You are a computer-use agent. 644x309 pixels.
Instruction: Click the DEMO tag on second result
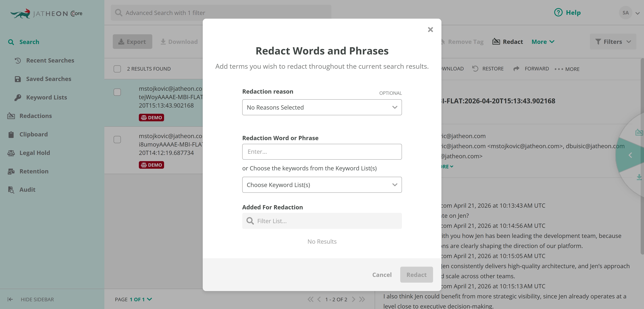pos(151,165)
